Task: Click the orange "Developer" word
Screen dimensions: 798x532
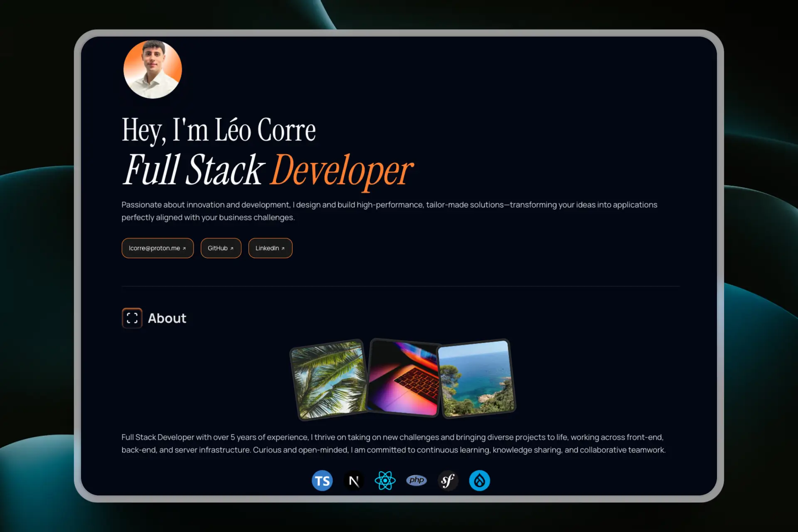Action: [342, 170]
